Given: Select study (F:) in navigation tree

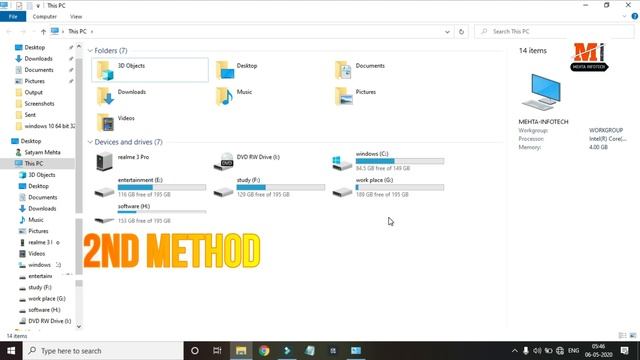Looking at the screenshot, I should click(40, 287).
